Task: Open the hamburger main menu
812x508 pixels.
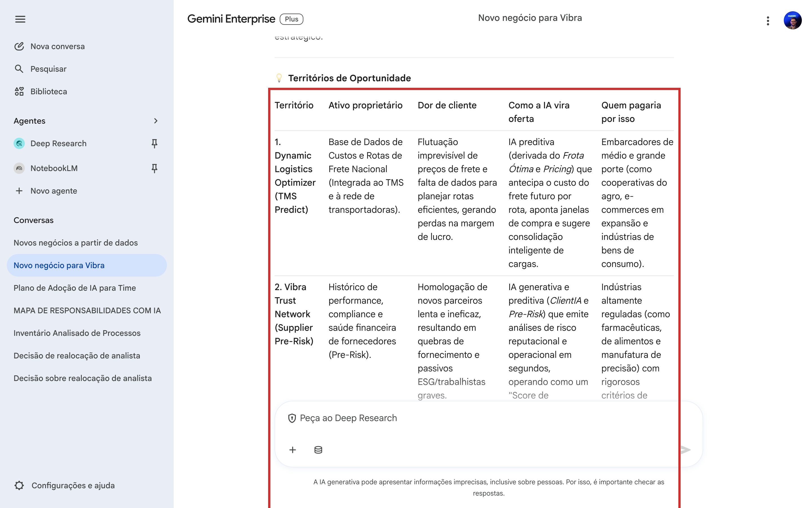Action: coord(20,19)
